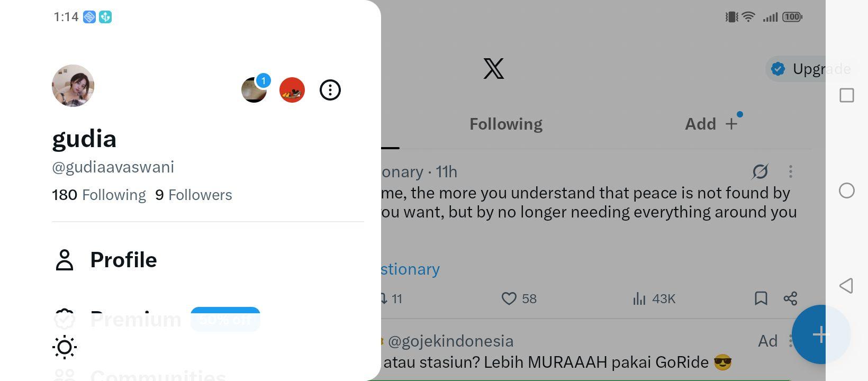This screenshot has height=381, width=868.
Task: Open the post's three-dot overflow menu
Action: pyautogui.click(x=791, y=171)
